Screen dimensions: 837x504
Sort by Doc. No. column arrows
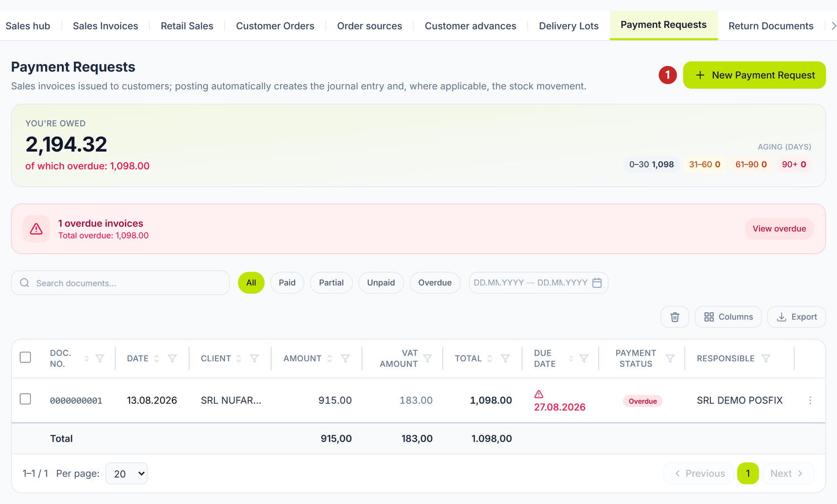(x=86, y=358)
